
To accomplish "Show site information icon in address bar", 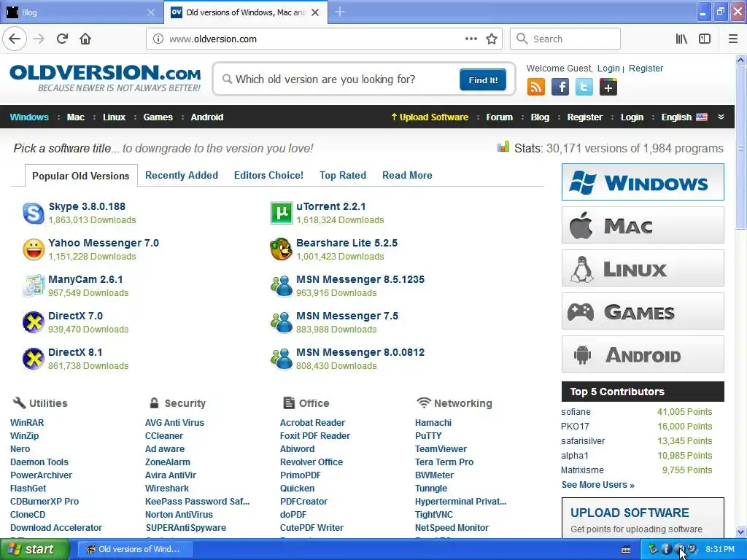I will point(158,39).
